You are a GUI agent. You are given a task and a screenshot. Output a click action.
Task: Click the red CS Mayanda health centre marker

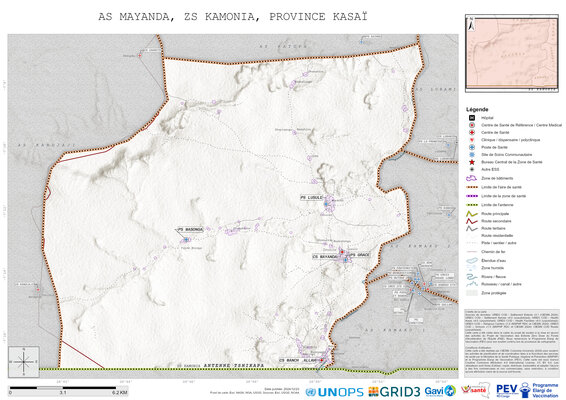point(342,252)
